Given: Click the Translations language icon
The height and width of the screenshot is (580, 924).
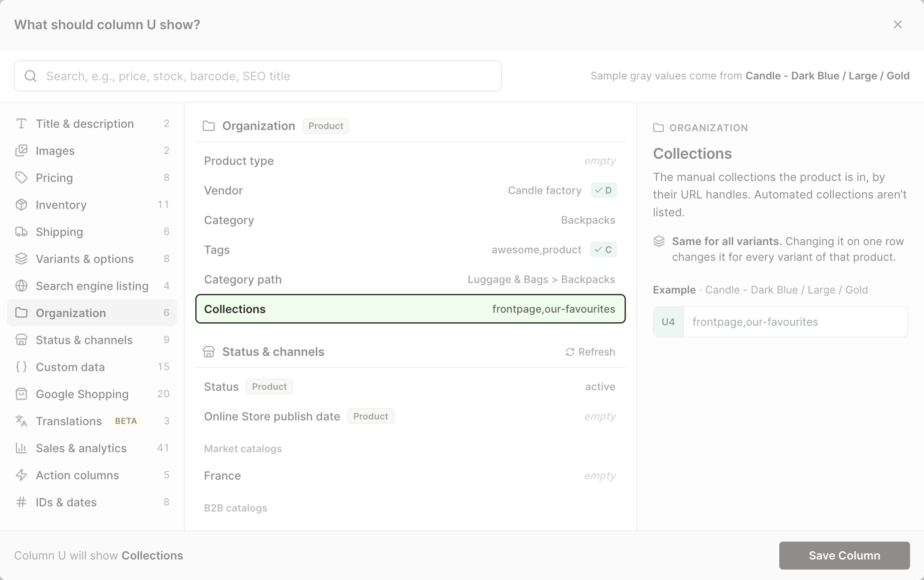Looking at the screenshot, I should click(x=21, y=421).
